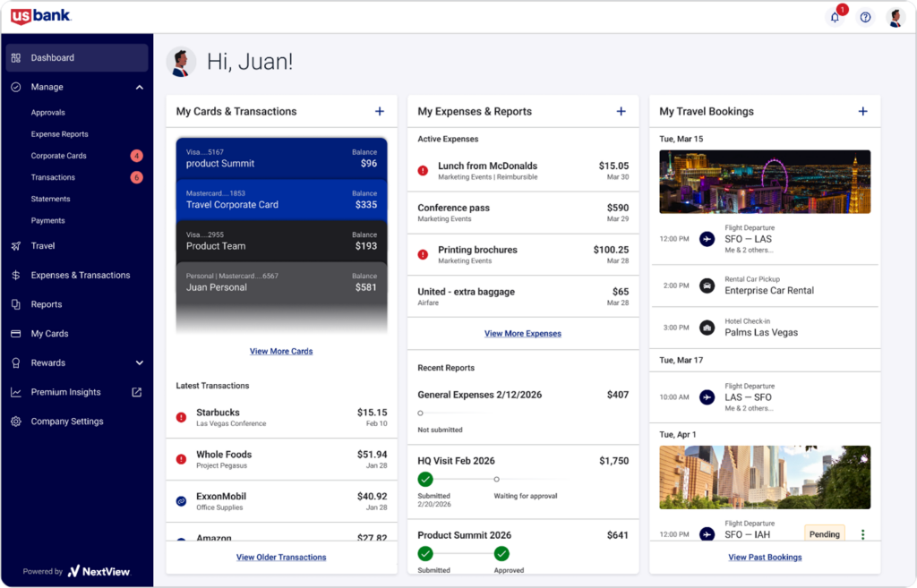
Task: Click alert icon on Printing brochures expense
Action: click(423, 254)
